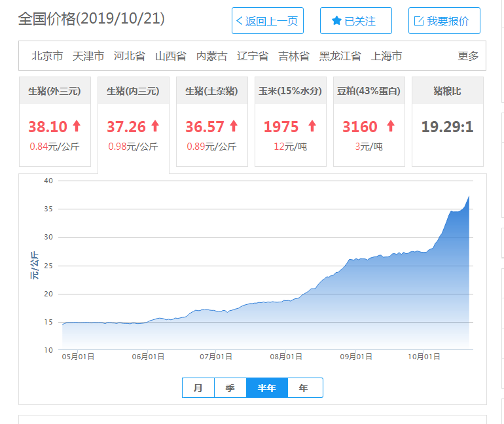This screenshot has height=424, width=504.
Task: Click the star 已关注 follow button
Action: coord(355,21)
